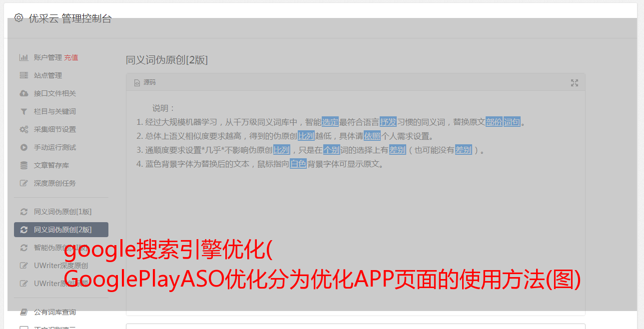Click the highlighted word 个别

coord(332,150)
